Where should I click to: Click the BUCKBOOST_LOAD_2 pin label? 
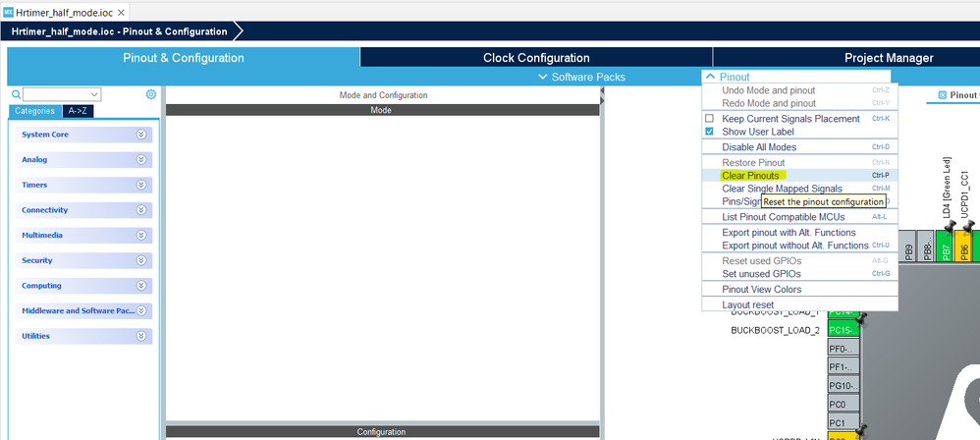click(775, 330)
